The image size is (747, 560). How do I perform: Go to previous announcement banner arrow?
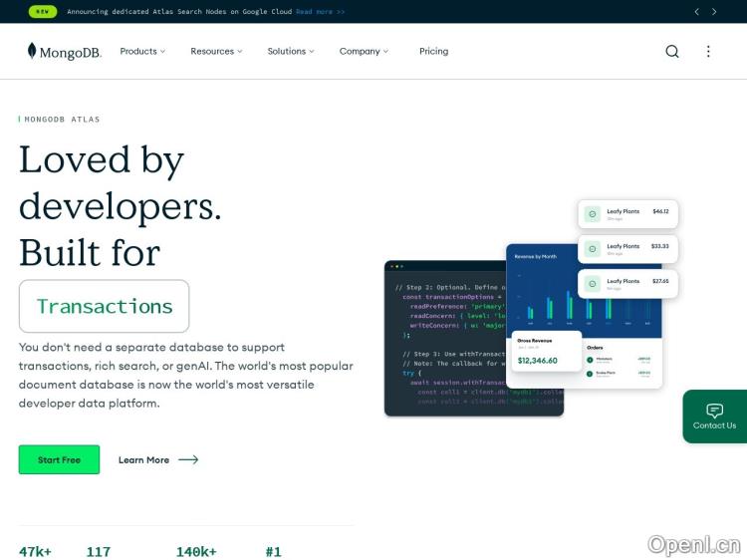tap(697, 12)
